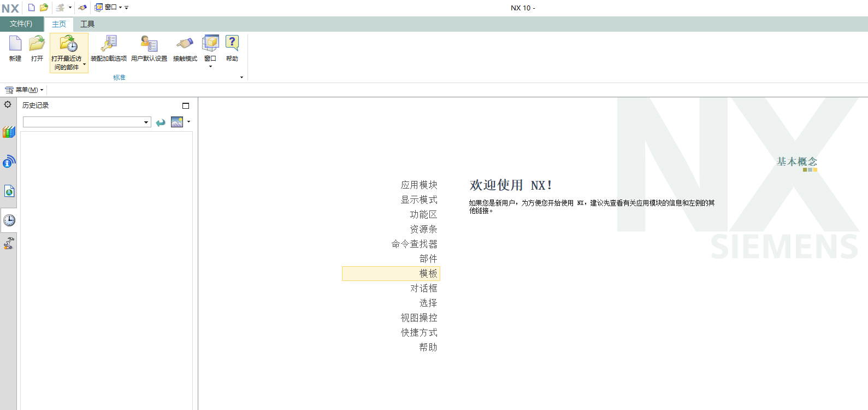Open the HD3D tools info tab
The image size is (868, 410).
pos(9,161)
